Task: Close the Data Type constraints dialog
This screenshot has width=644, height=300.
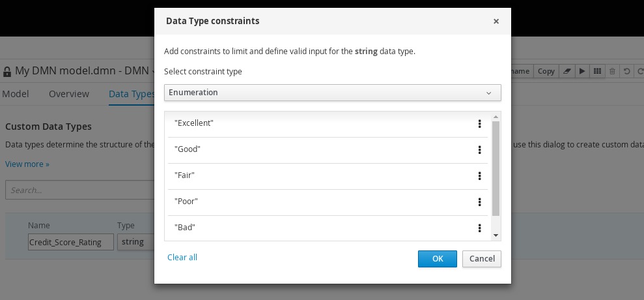Action: 496,22
